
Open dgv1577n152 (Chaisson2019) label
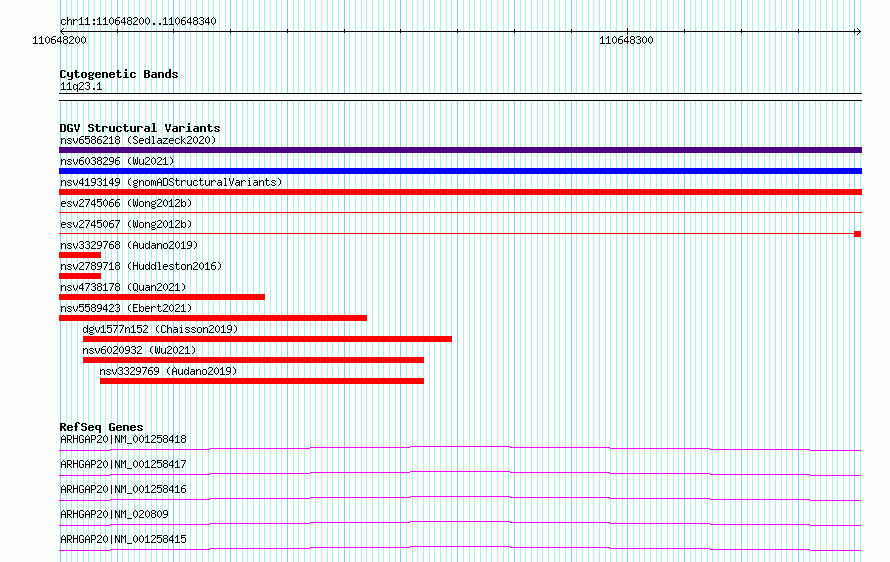[x=160, y=329]
